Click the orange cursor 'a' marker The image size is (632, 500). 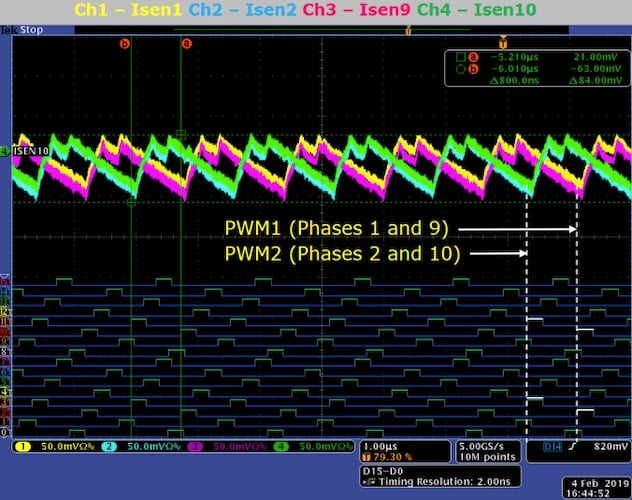pos(186,44)
